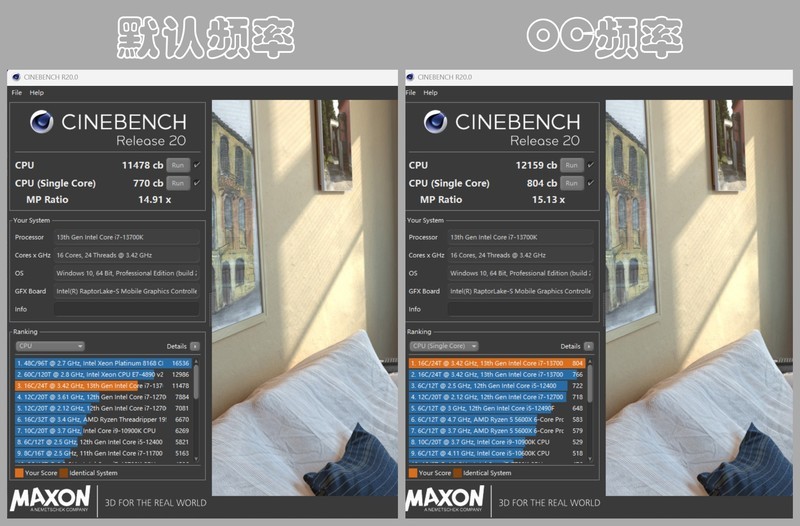Image resolution: width=800 pixels, height=526 pixels.
Task: Run CPU Single Core test in left window
Action: [x=178, y=183]
